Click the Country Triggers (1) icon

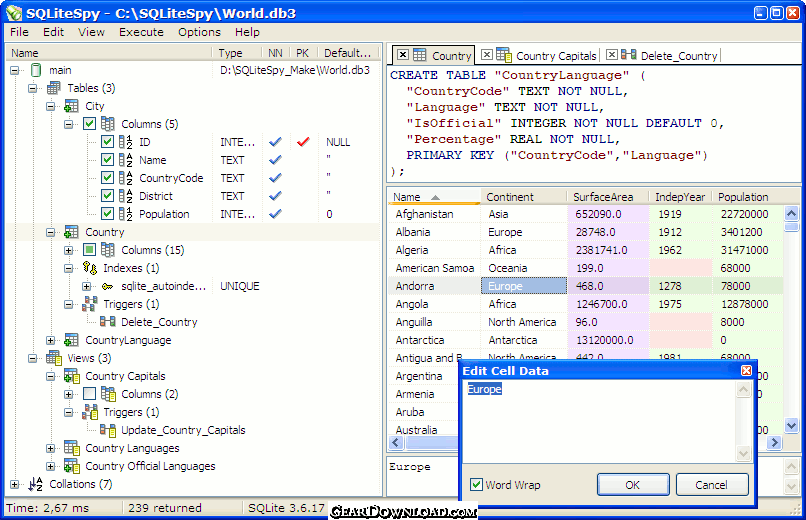(x=89, y=304)
